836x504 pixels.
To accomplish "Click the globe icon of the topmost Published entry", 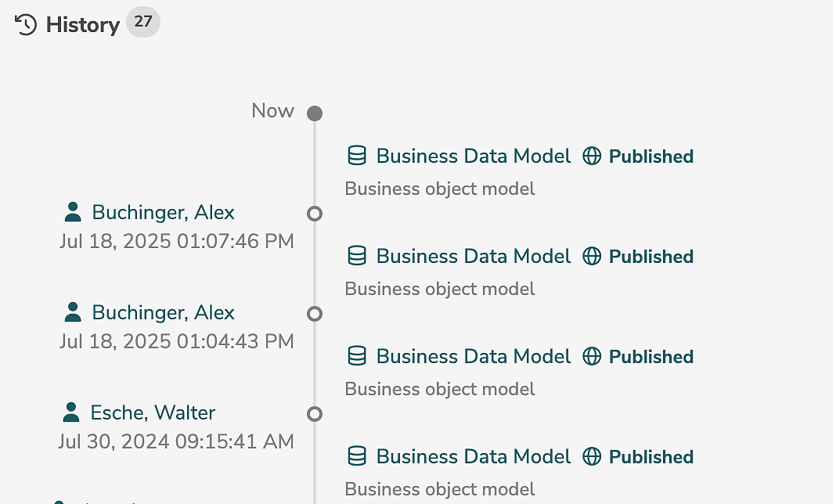I will tap(593, 157).
